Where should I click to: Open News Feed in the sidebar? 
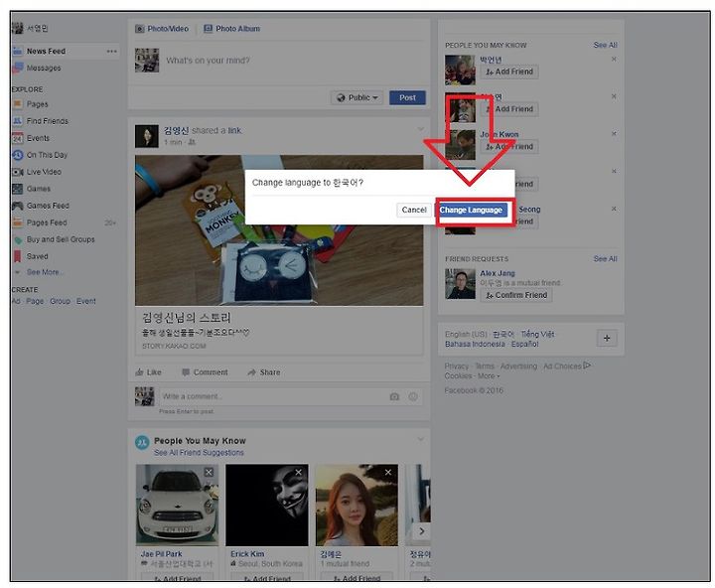(x=46, y=51)
